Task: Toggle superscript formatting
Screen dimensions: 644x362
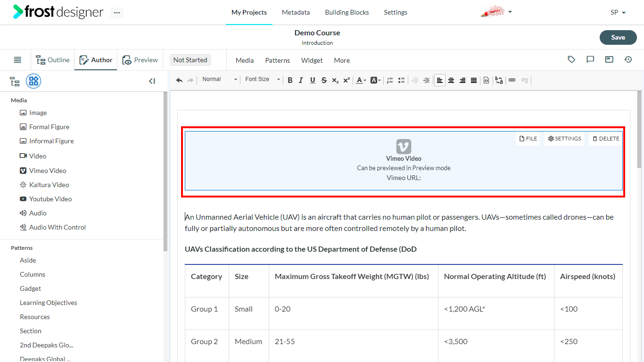Action: pyautogui.click(x=347, y=80)
